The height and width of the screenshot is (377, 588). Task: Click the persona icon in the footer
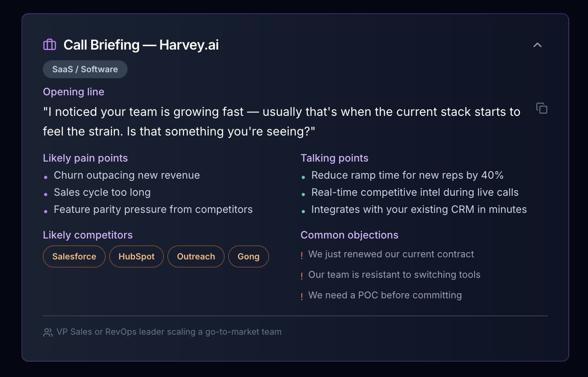48,332
